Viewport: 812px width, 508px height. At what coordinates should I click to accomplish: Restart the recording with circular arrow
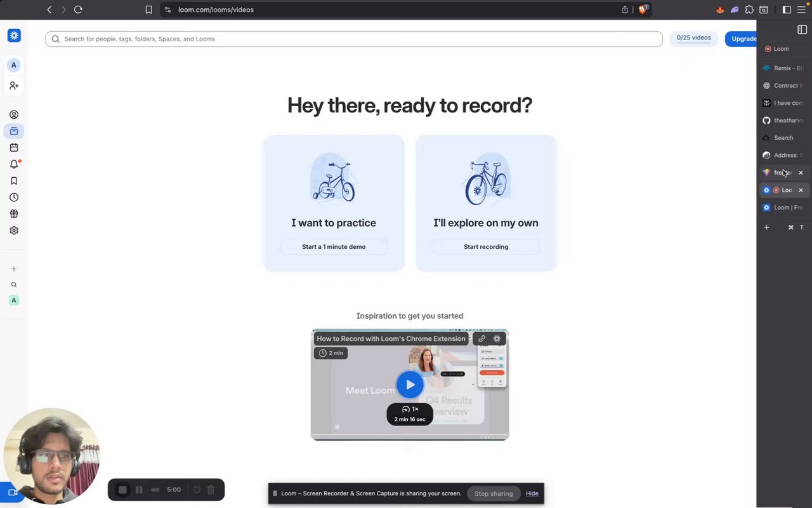click(x=197, y=490)
